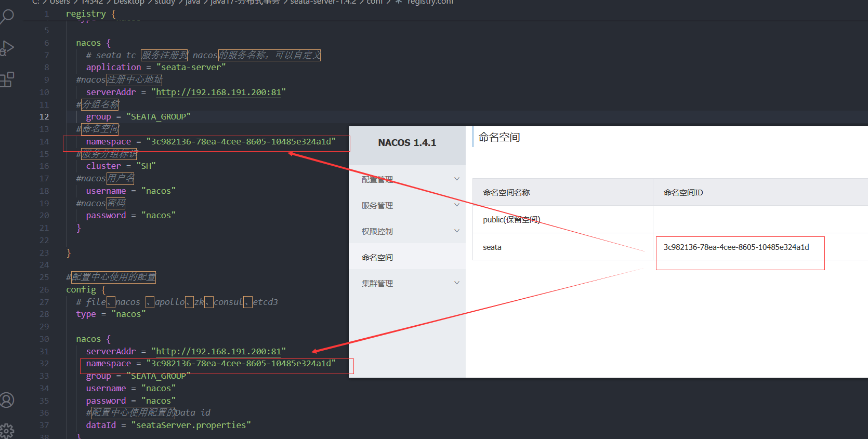The width and height of the screenshot is (868, 439).
Task: Open the Search view in activity bar
Action: pos(7,17)
